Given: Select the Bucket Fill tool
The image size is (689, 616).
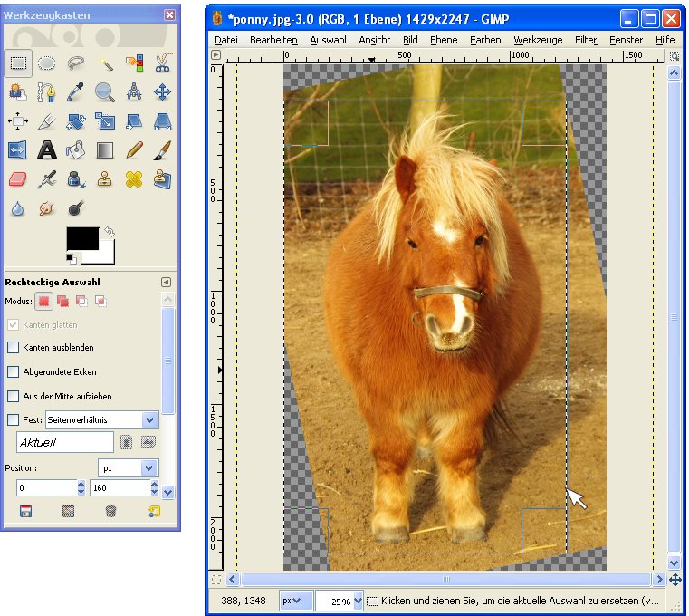Looking at the screenshot, I should tap(76, 149).
